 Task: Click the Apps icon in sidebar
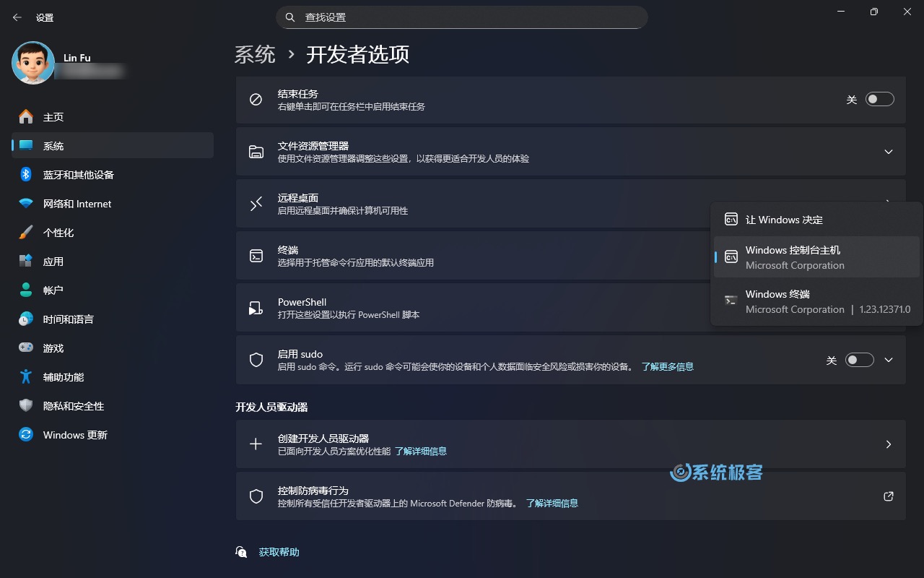pyautogui.click(x=26, y=261)
